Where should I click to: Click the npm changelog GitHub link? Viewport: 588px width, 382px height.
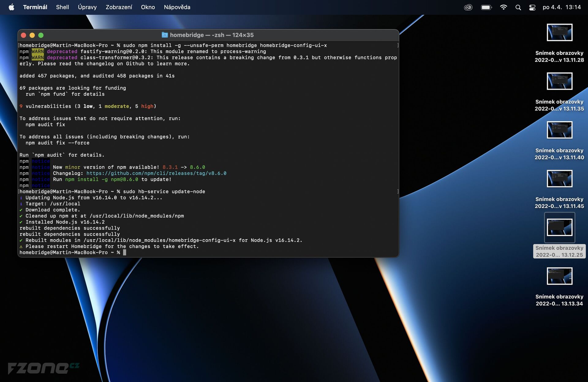[156, 173]
